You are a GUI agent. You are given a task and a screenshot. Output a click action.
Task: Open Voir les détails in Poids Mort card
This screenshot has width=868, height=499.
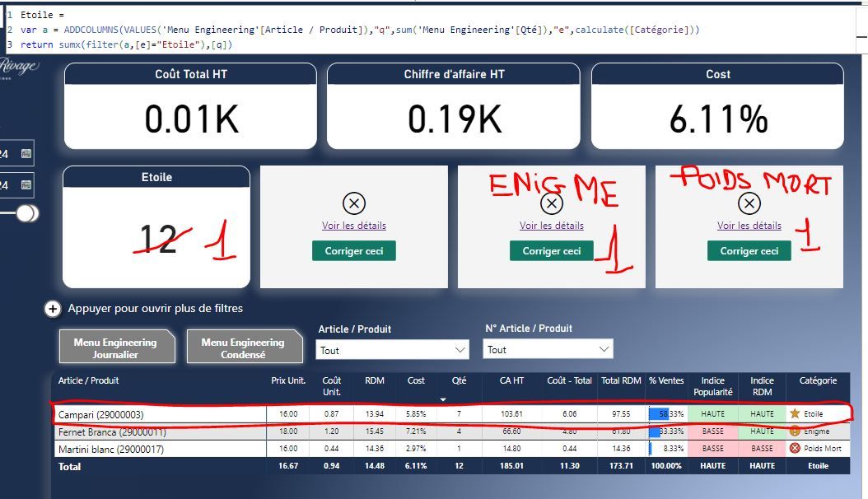[749, 226]
